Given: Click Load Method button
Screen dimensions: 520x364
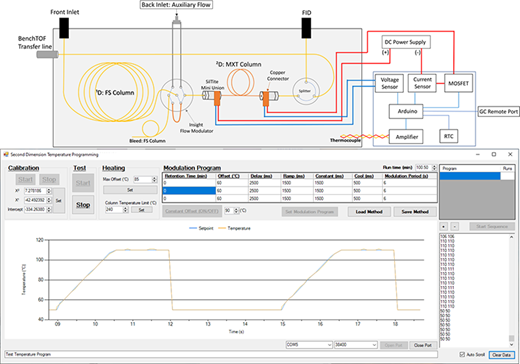Looking at the screenshot, I should point(369,212).
